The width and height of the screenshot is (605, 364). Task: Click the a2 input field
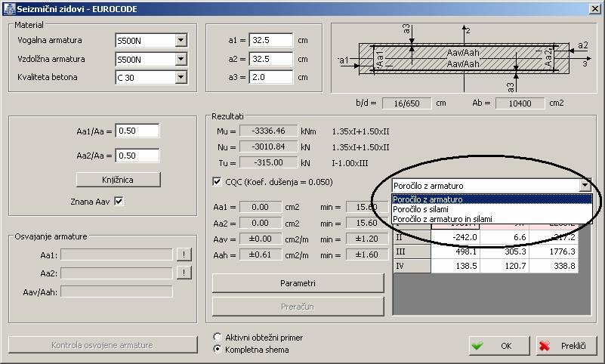271,59
